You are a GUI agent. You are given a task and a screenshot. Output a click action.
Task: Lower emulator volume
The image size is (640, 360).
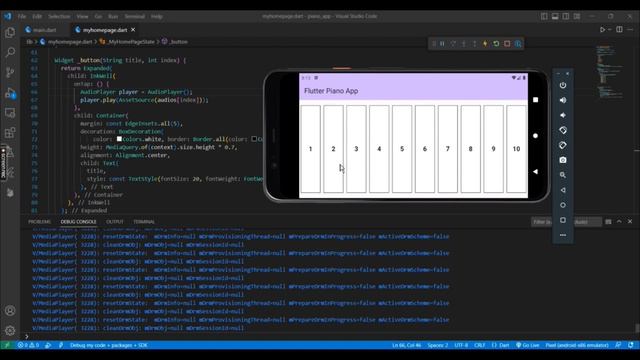563,115
